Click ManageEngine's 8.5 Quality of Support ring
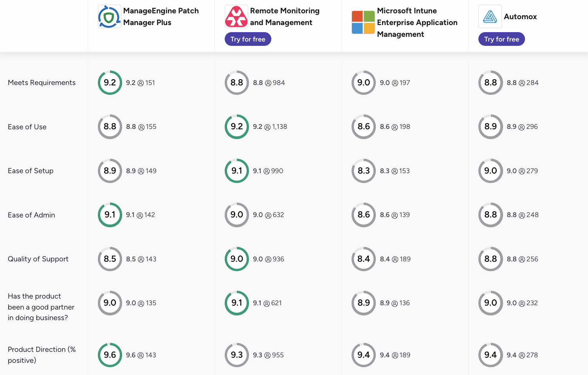Viewport: 588px width, 375px height. (x=110, y=259)
